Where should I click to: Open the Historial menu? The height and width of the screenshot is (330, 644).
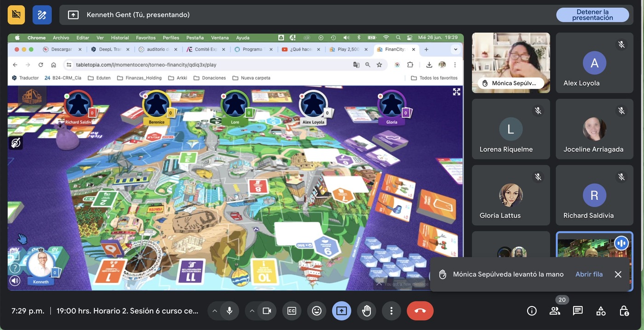[120, 38]
